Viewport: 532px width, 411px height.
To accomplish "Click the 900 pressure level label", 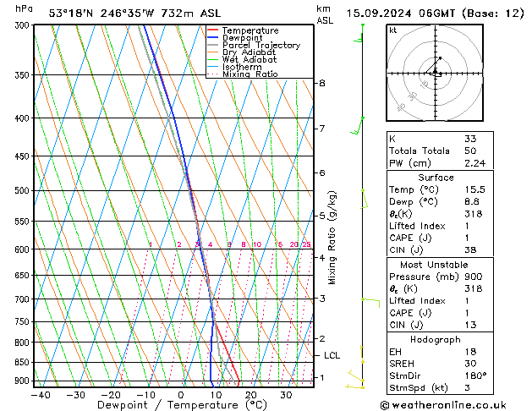I will click(x=24, y=381).
